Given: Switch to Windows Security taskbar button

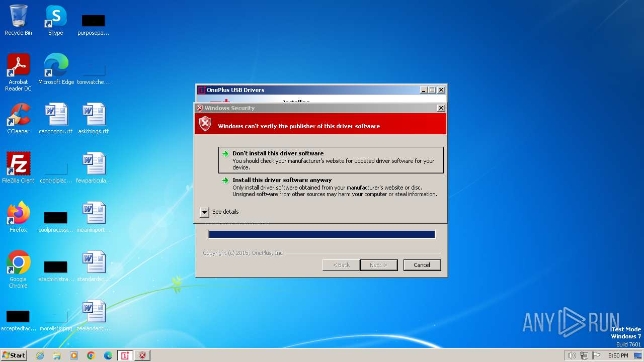Looking at the screenshot, I should point(142,355).
